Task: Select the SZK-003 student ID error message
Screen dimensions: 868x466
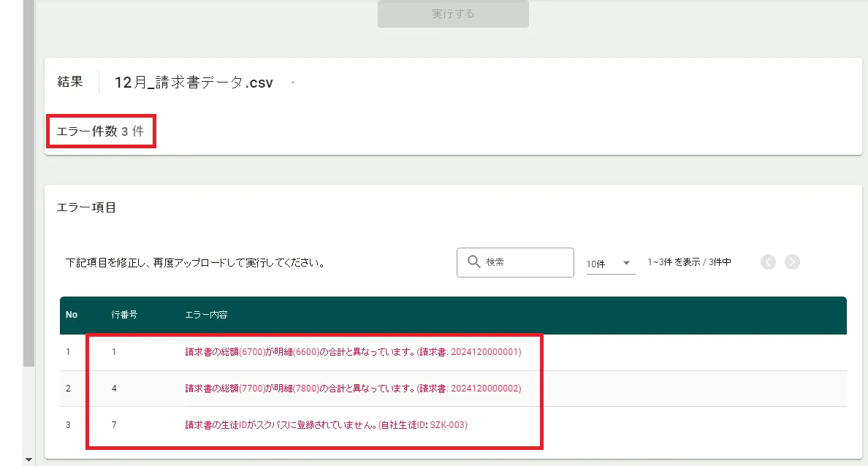Action: 326,425
